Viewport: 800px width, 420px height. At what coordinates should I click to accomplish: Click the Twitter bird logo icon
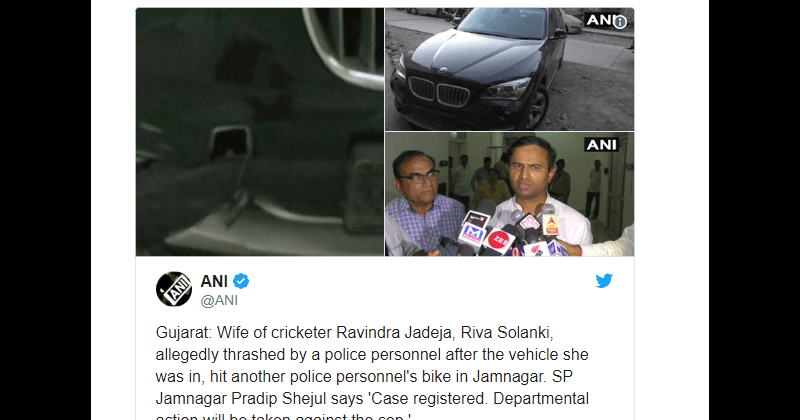[x=604, y=281]
